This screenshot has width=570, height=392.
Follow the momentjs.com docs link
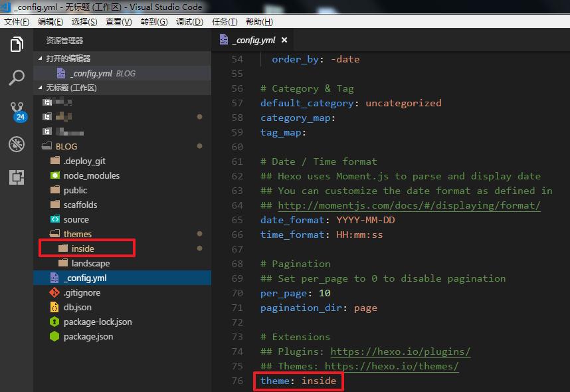click(x=409, y=205)
